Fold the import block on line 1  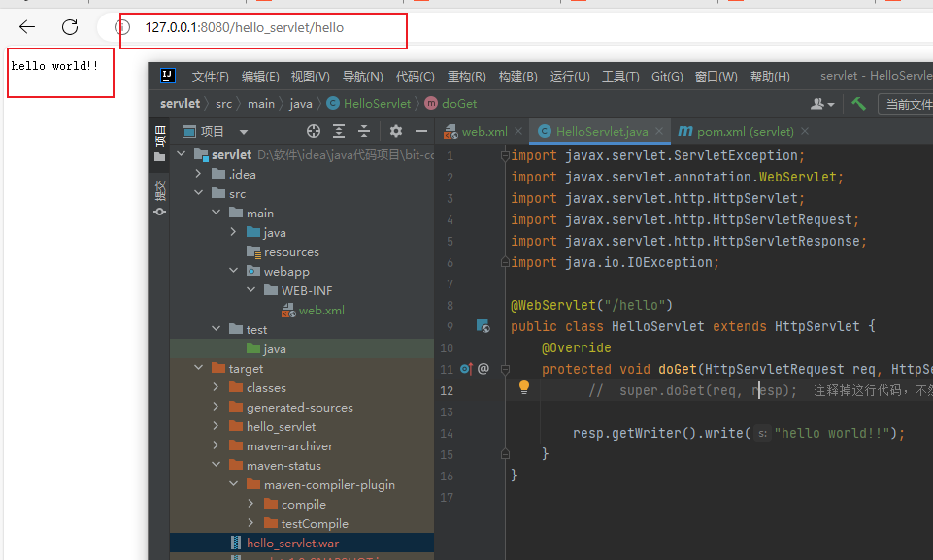tap(505, 156)
